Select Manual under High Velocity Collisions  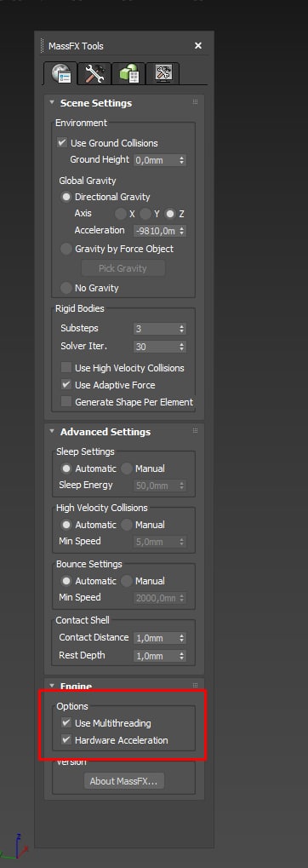coord(127,524)
